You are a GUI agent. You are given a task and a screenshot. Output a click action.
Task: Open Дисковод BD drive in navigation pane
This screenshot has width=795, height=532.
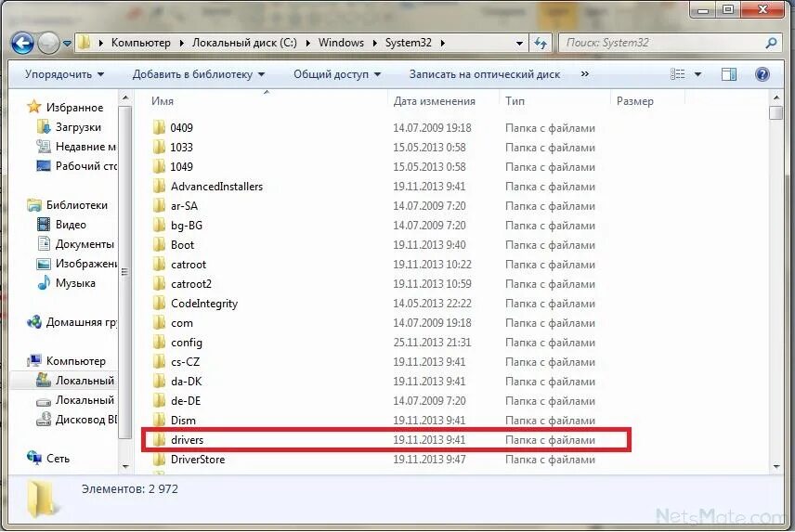pos(85,420)
